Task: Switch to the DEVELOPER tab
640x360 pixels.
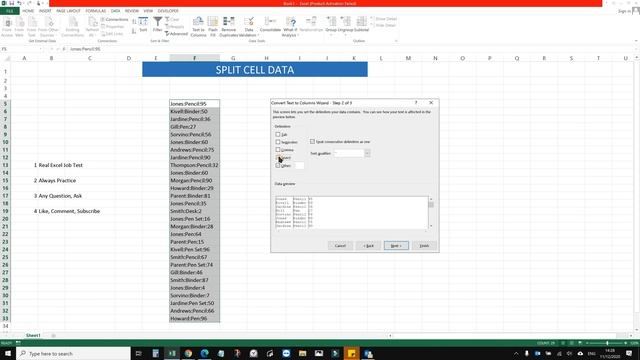Action: (x=168, y=11)
